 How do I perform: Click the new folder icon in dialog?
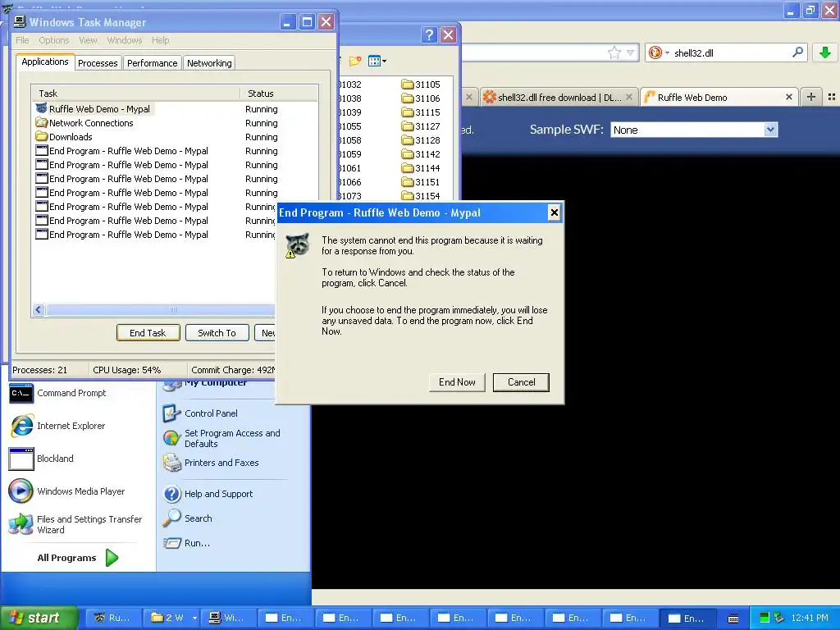354,61
